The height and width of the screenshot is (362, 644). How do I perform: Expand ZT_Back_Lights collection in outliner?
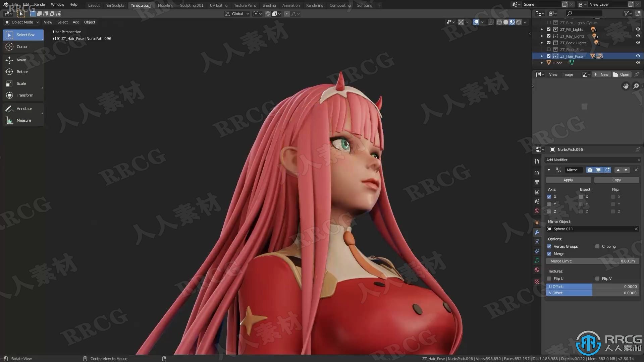click(542, 43)
